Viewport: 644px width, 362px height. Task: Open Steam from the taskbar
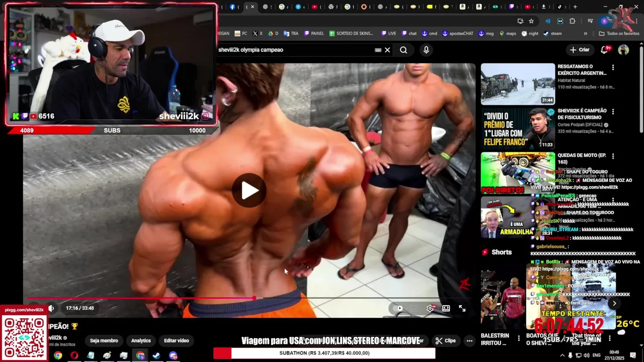pos(156,355)
